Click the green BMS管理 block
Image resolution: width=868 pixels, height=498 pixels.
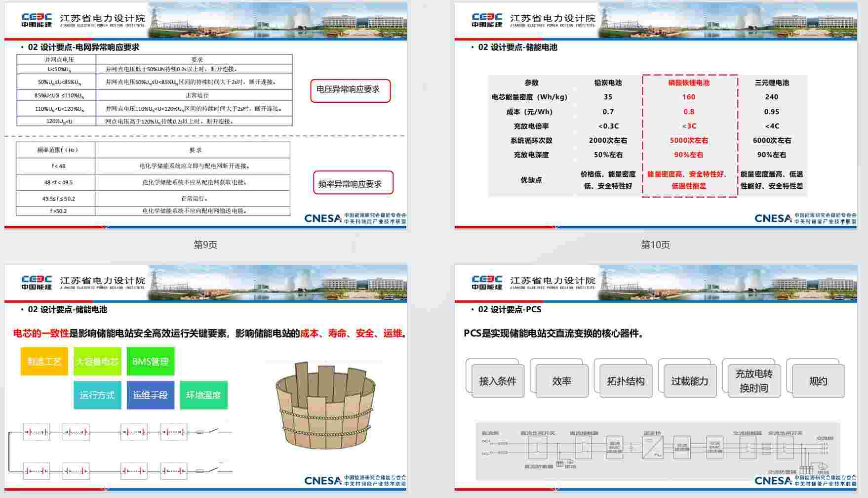point(150,361)
